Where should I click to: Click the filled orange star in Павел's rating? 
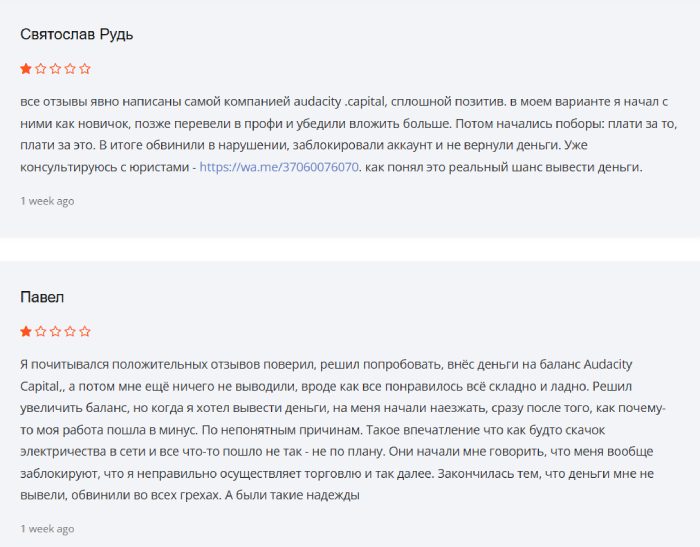tap(25, 331)
